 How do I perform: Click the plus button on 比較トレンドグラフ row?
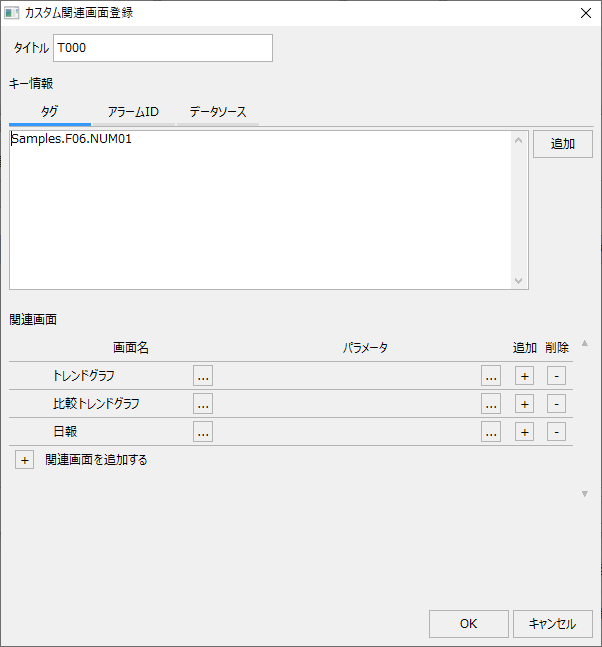coord(524,404)
